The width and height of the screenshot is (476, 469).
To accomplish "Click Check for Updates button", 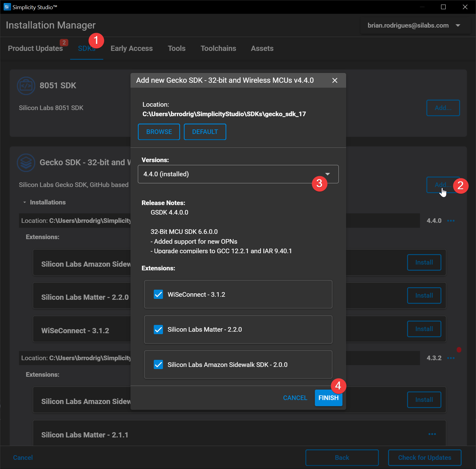I will click(425, 458).
